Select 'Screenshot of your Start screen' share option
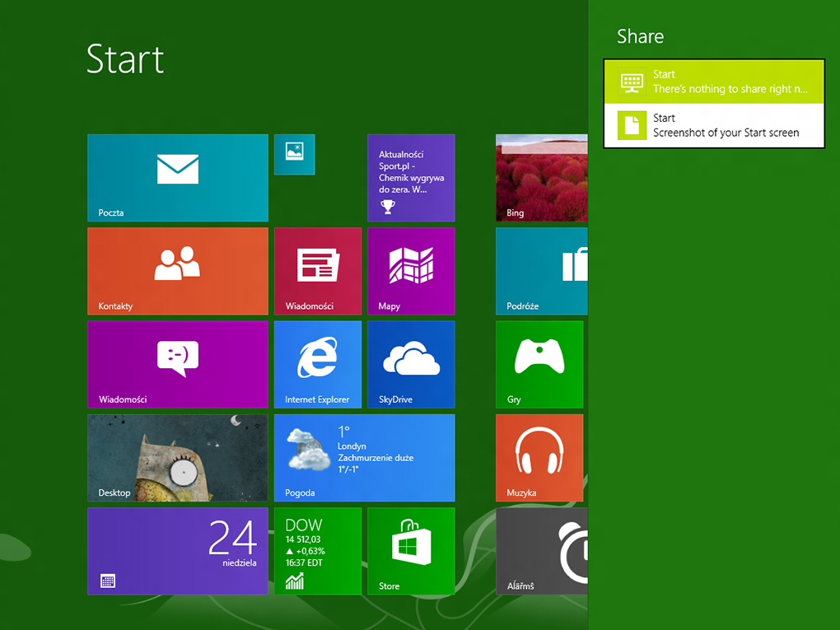 coord(714,126)
